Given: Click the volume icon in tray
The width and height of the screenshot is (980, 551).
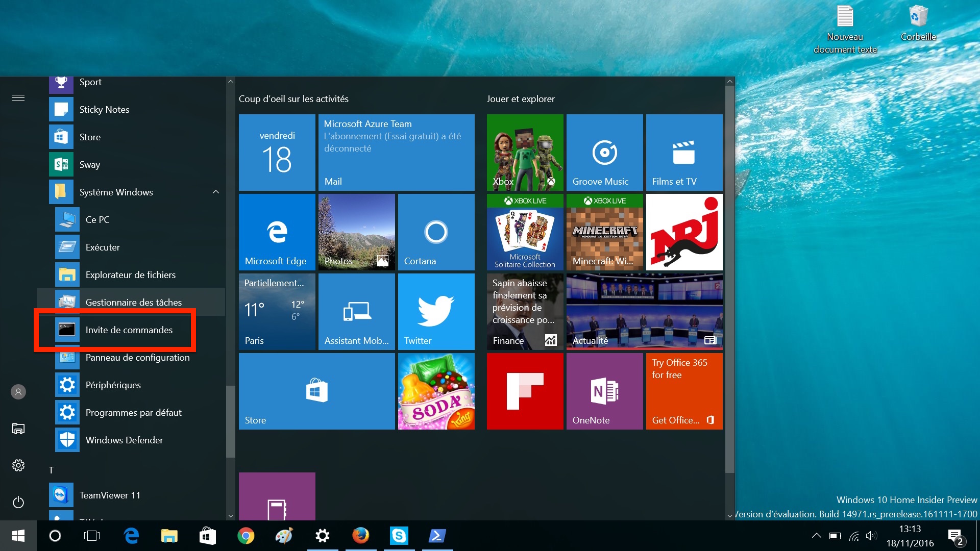Looking at the screenshot, I should pos(871,536).
